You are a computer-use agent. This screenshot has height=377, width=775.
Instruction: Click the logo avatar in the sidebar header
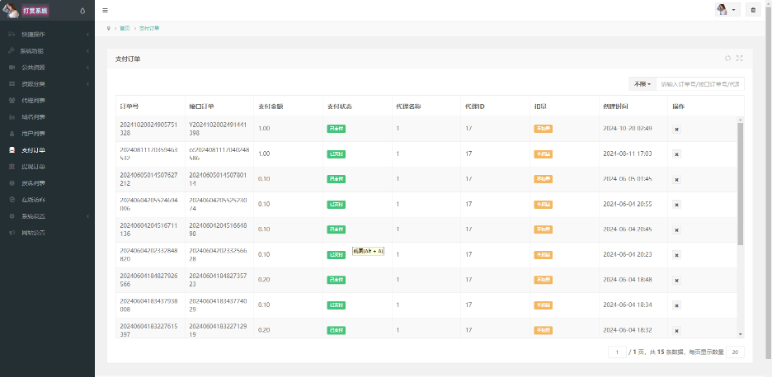pyautogui.click(x=10, y=10)
